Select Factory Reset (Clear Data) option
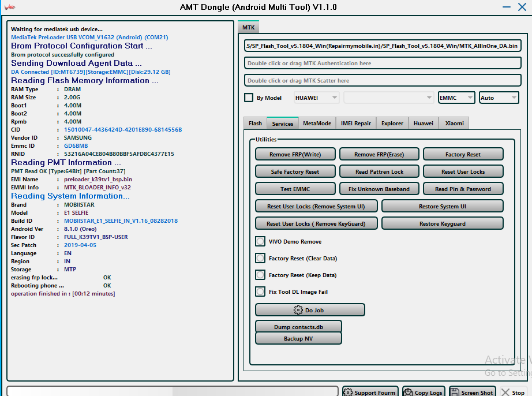 coord(260,259)
